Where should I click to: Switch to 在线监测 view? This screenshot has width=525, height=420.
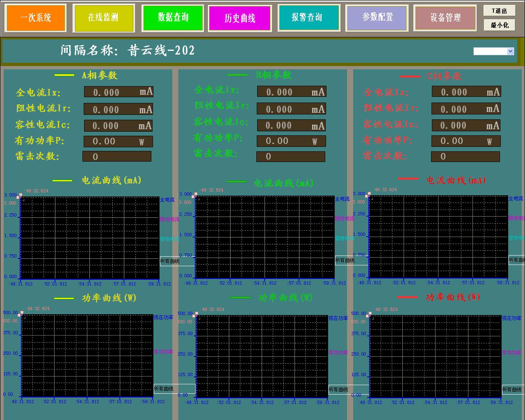point(103,18)
